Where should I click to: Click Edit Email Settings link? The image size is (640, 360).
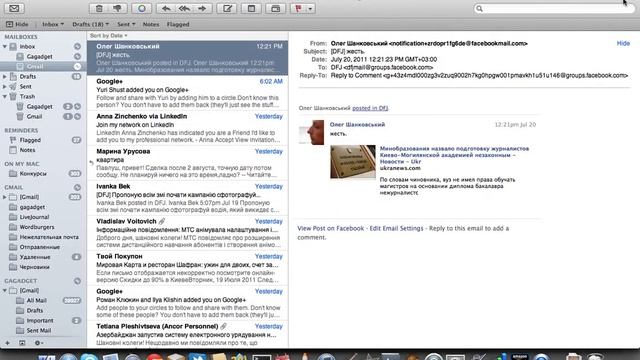pyautogui.click(x=396, y=229)
